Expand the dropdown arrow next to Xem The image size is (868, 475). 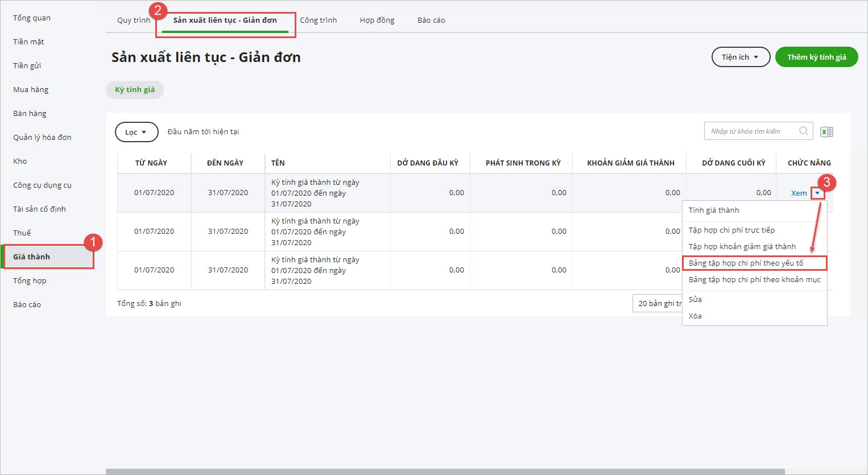tap(817, 193)
